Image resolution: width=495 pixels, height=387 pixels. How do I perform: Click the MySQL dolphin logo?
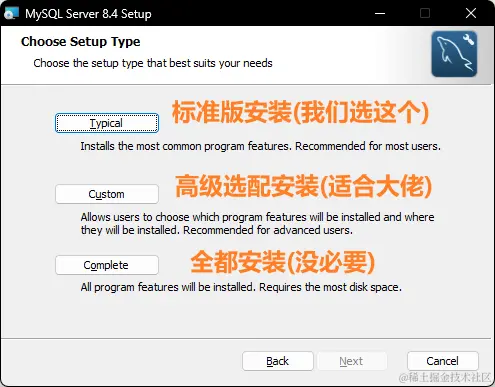[x=454, y=54]
